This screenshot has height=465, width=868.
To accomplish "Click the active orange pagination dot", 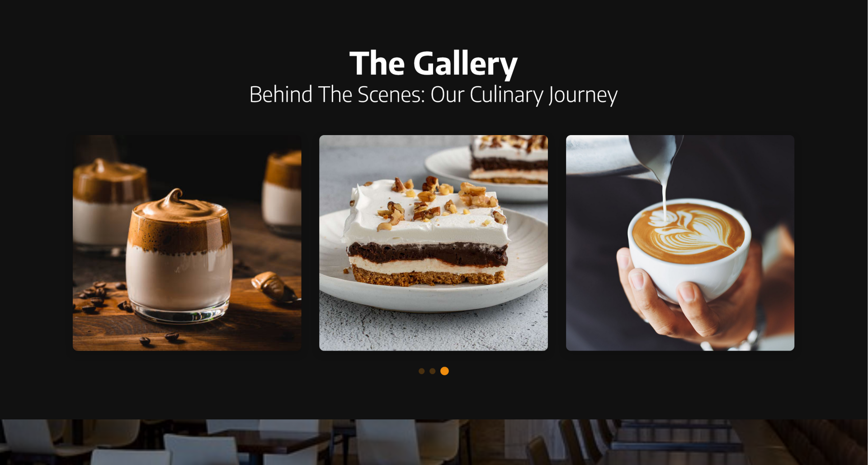I will coord(444,371).
